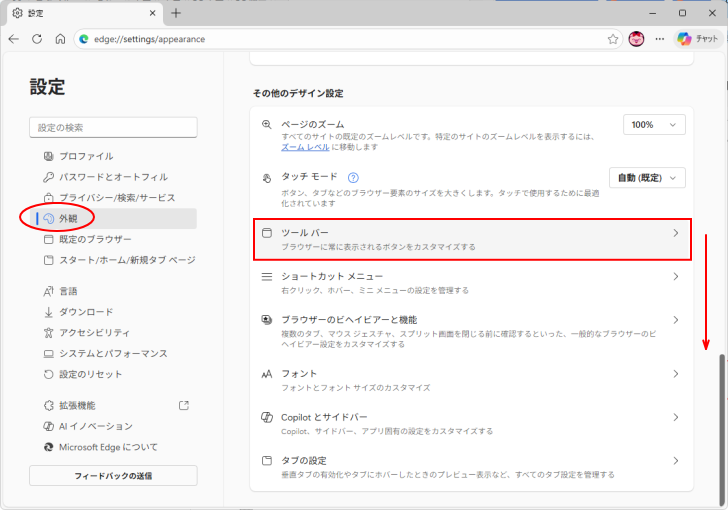Add this page to favorites star
Image resolution: width=728 pixels, height=510 pixels.
(x=613, y=39)
